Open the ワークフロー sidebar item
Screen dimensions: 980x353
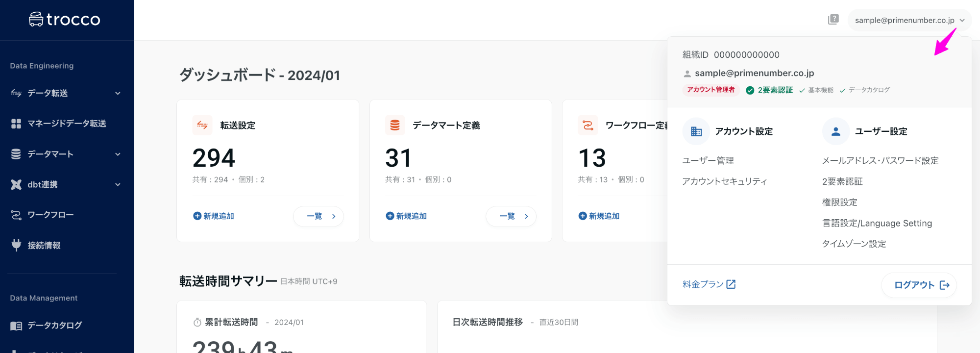pyautogui.click(x=67, y=215)
